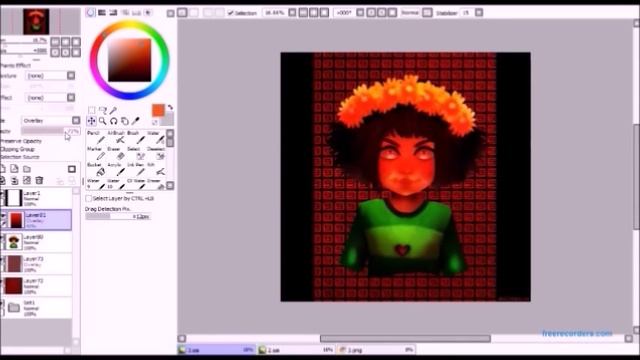Select the zoom magnifier tool
640x360 pixels.
click(x=103, y=121)
